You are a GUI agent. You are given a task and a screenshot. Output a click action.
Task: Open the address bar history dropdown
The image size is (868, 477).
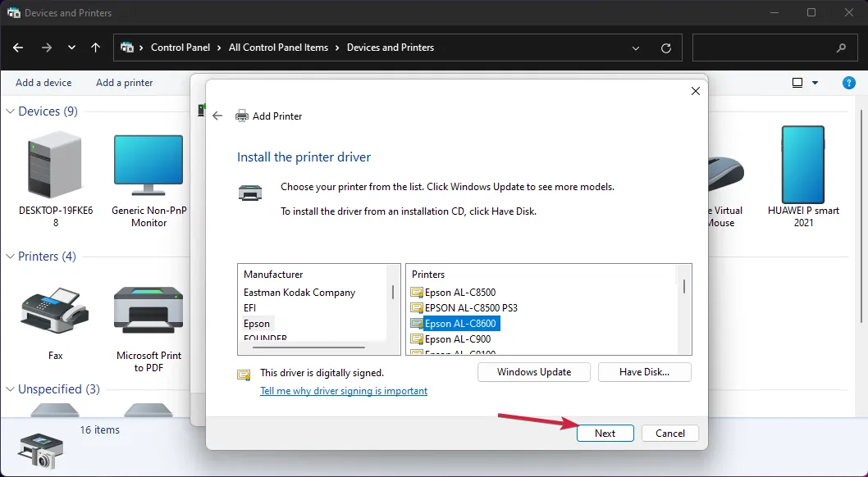(x=636, y=48)
